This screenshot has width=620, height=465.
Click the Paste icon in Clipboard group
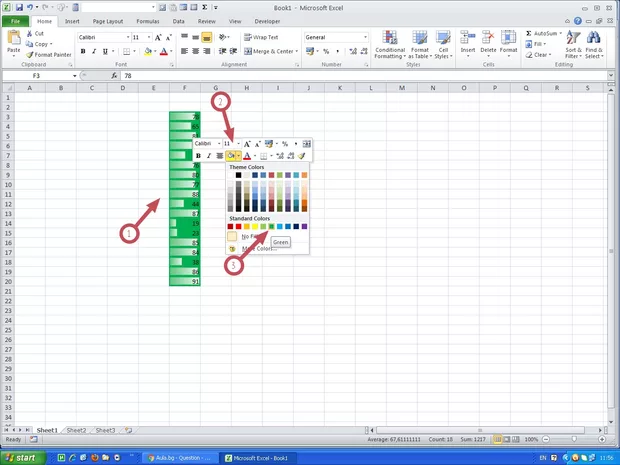tap(14, 38)
